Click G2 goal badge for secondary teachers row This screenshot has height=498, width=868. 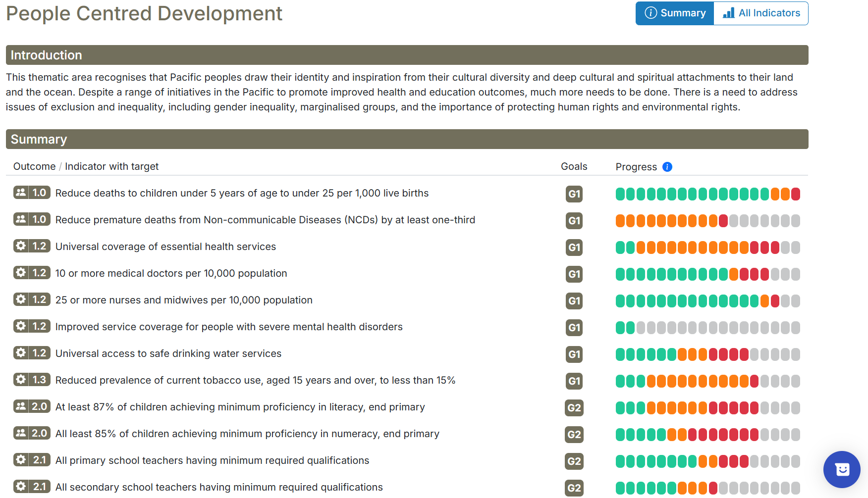574,488
